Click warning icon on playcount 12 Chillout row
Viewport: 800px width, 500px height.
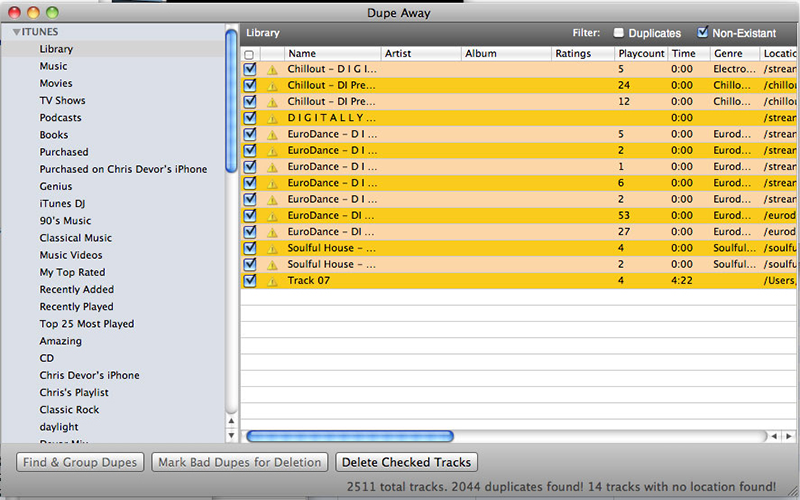[x=272, y=102]
